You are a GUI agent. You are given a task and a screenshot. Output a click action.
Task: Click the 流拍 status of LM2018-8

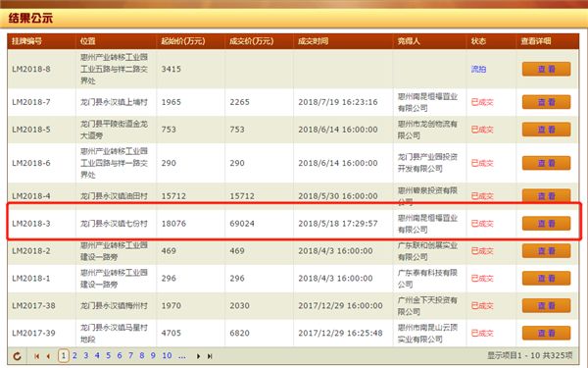tap(478, 69)
